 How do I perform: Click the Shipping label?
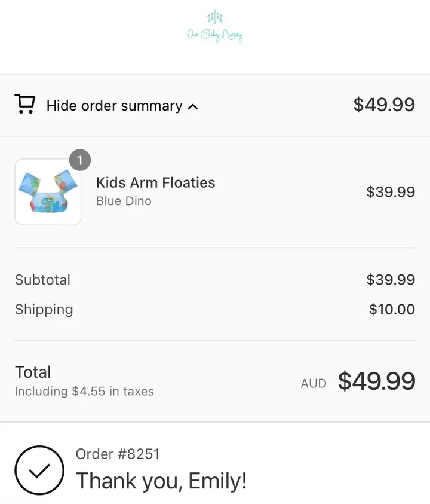(x=44, y=310)
